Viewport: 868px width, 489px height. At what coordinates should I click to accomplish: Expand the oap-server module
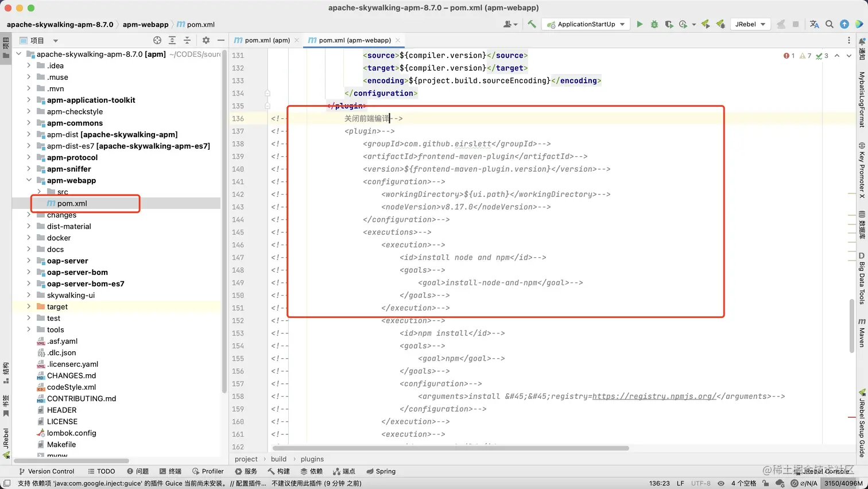click(x=29, y=261)
